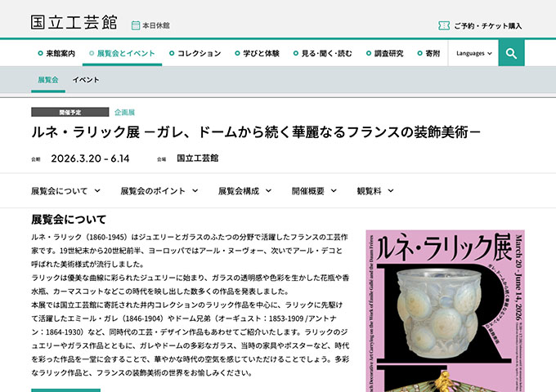The width and height of the screenshot is (556, 392).
Task: Open the 学びと体験 menu
Action: point(257,53)
